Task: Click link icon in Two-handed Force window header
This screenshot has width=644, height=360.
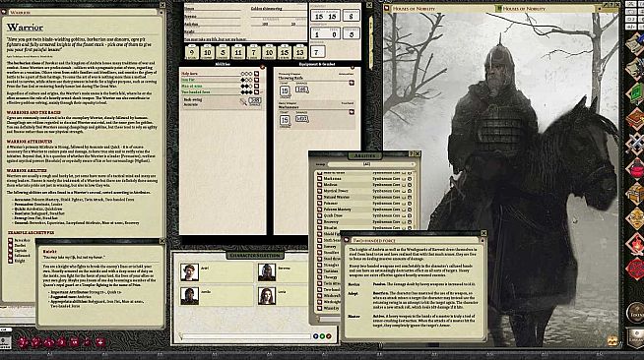Action: click(347, 240)
